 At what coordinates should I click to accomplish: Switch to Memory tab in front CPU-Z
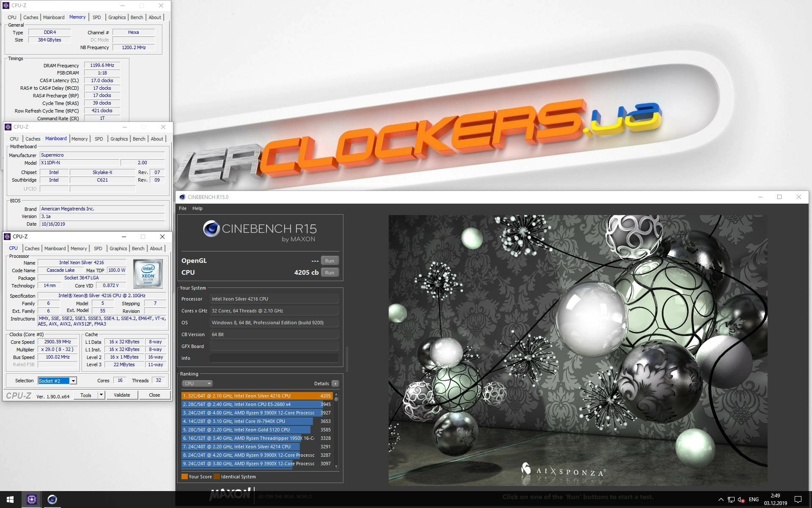79,248
